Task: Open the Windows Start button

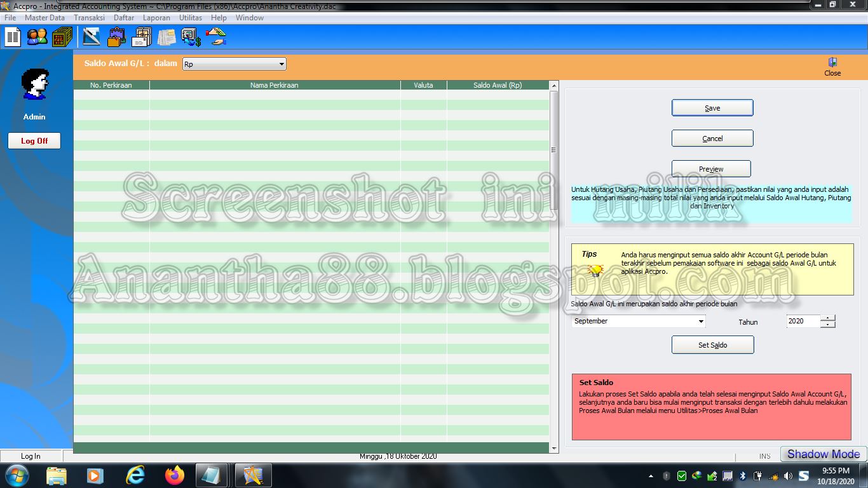Action: point(16,475)
